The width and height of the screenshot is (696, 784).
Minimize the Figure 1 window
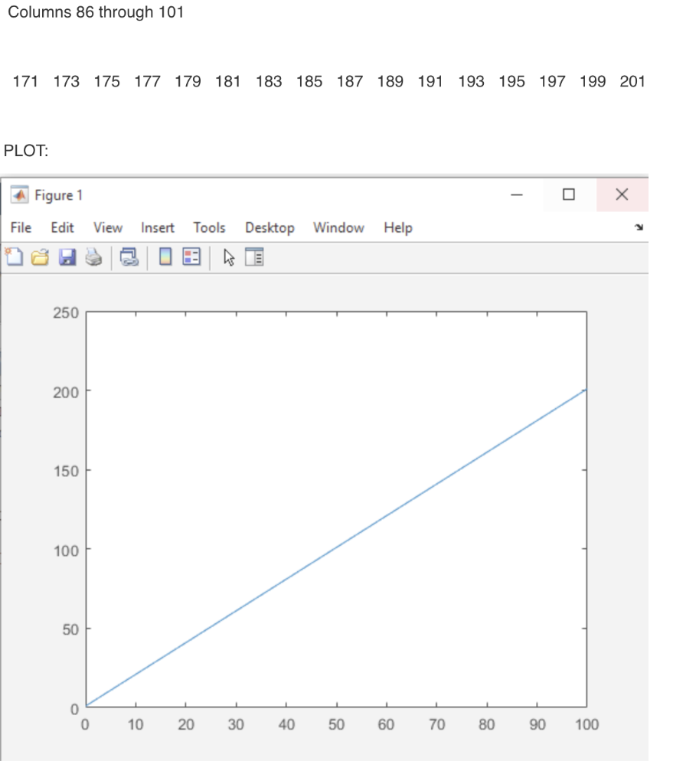[517, 195]
